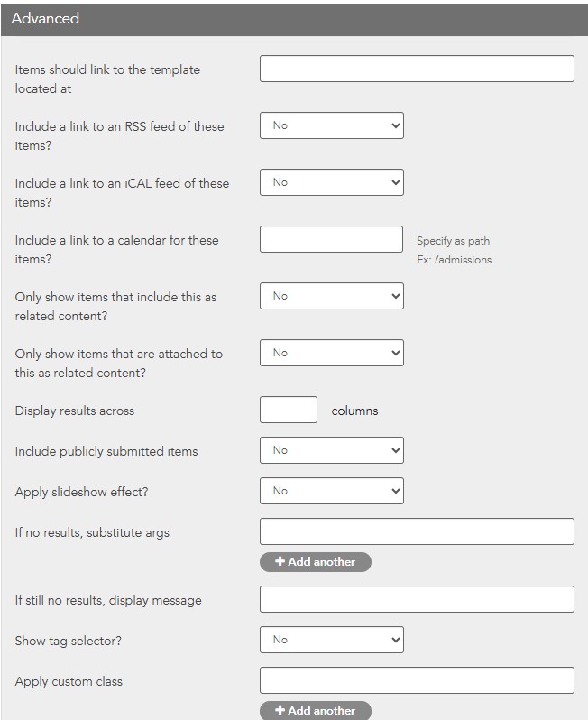Screen dimensions: 588x720
Task: Click the plus icon under substitute args
Action: pyautogui.click(x=280, y=562)
